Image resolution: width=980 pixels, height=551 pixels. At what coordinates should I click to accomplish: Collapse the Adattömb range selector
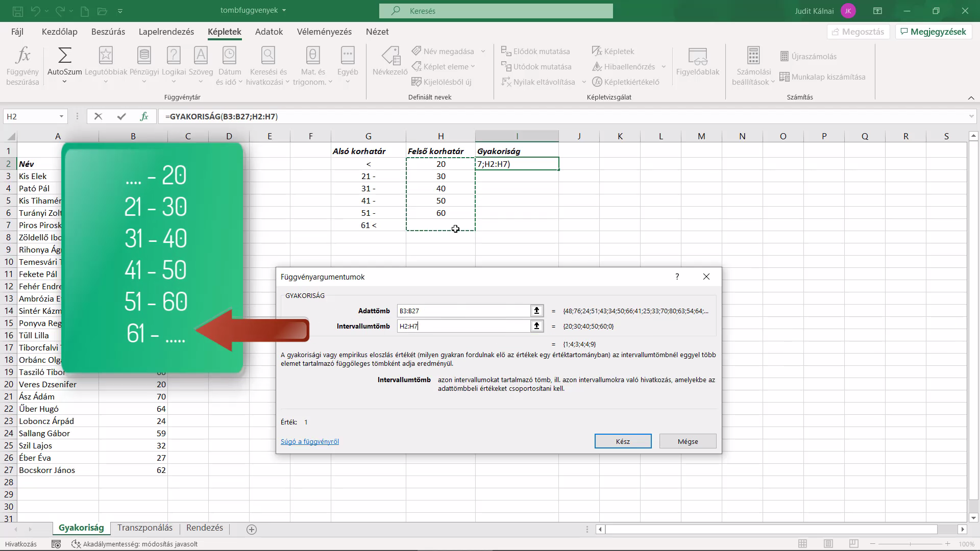[x=536, y=311]
